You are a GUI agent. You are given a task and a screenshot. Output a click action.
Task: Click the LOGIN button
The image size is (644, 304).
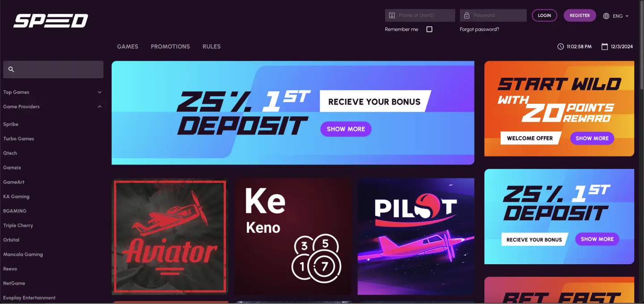click(544, 15)
